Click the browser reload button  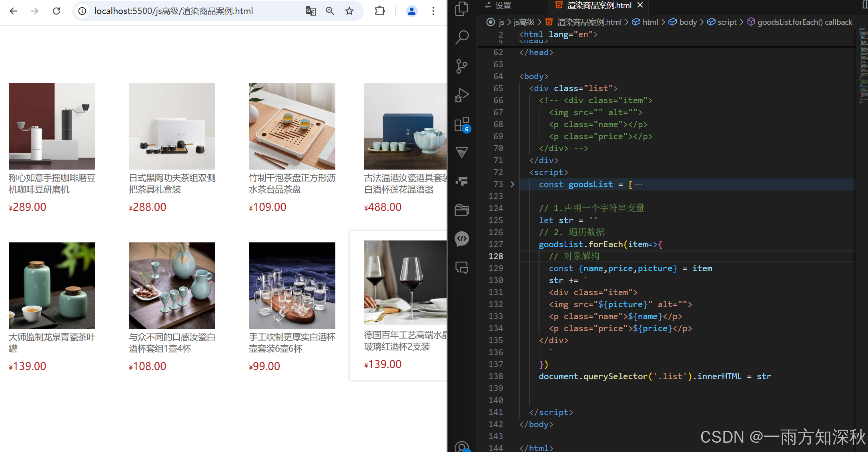pos(56,11)
